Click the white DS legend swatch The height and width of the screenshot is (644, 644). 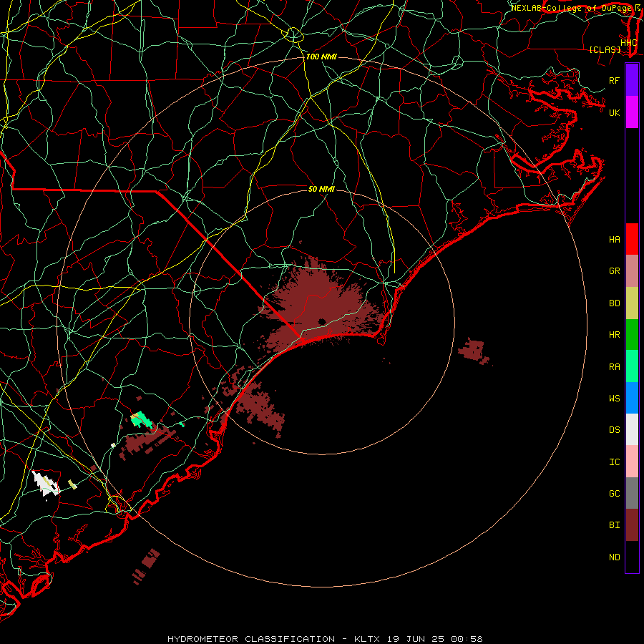coord(632,429)
